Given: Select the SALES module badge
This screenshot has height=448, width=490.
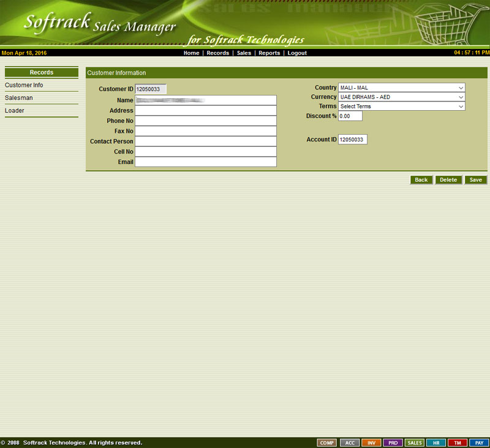Looking at the screenshot, I should coord(415,442).
